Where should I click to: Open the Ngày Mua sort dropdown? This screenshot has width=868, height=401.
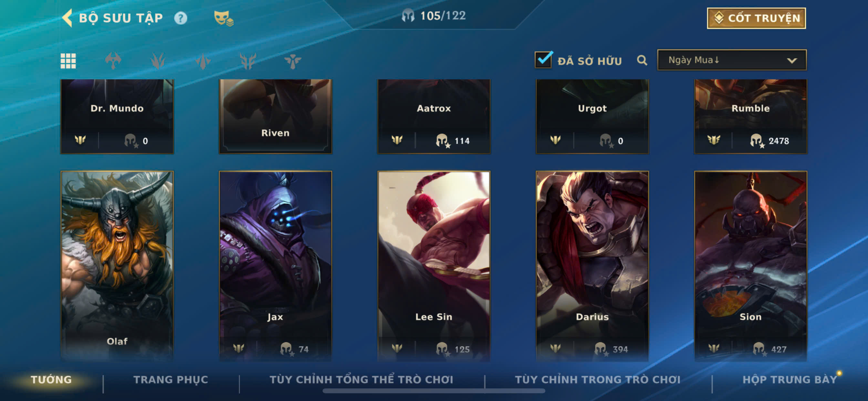click(732, 60)
